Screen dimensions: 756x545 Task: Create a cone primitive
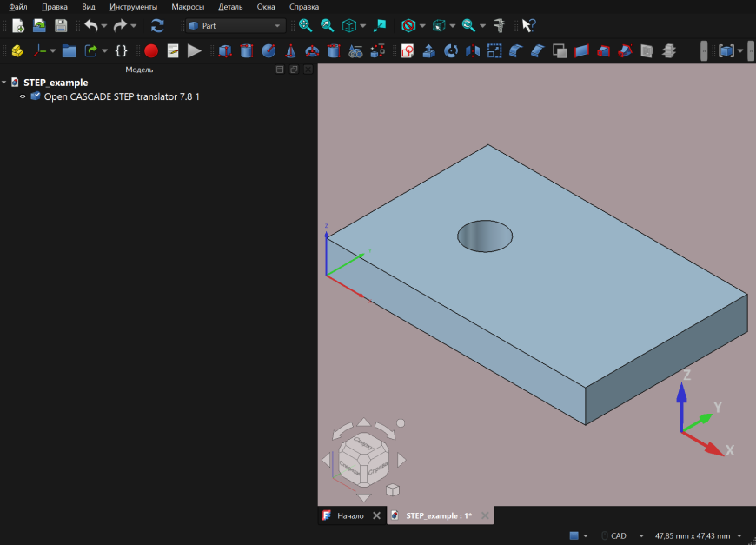point(290,50)
